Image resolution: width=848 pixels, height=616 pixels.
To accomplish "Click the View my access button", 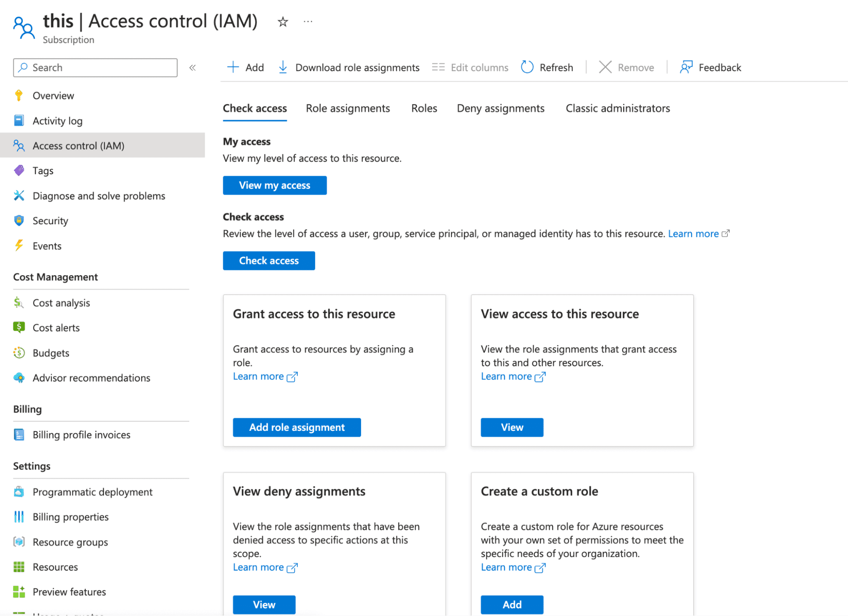I will tap(275, 185).
